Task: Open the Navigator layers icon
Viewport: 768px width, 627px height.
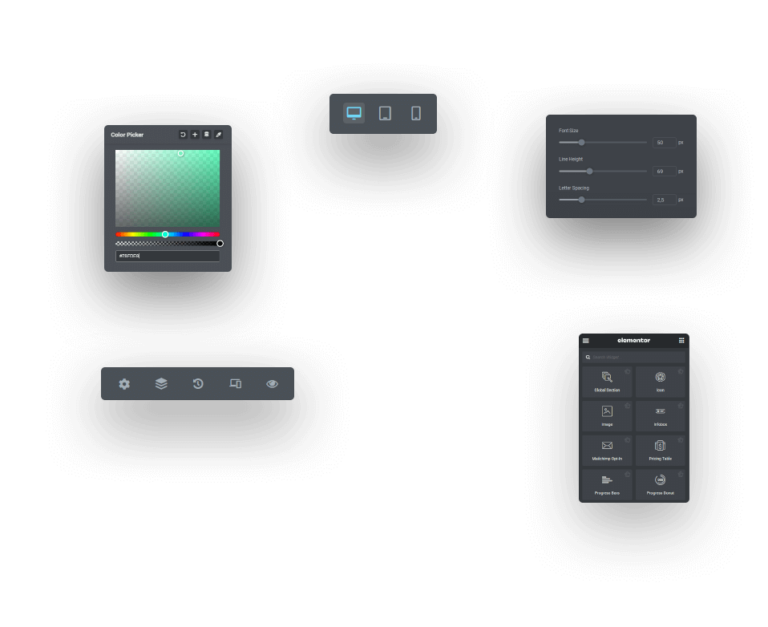Action: (161, 384)
